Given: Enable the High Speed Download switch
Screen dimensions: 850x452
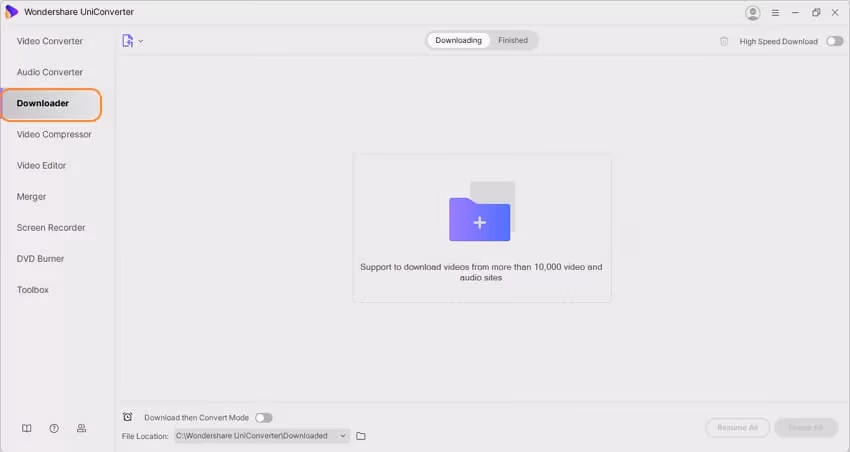Looking at the screenshot, I should pyautogui.click(x=834, y=41).
